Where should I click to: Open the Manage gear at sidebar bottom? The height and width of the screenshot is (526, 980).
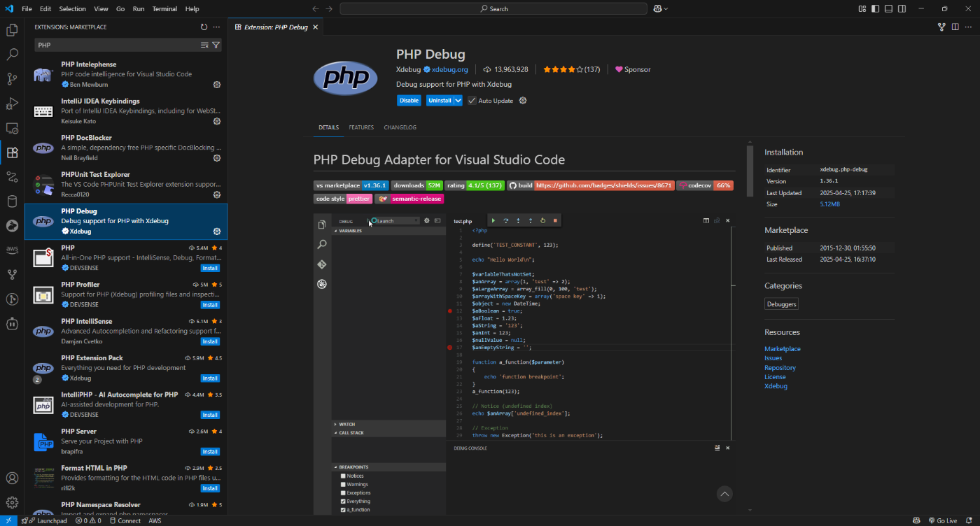click(12, 503)
